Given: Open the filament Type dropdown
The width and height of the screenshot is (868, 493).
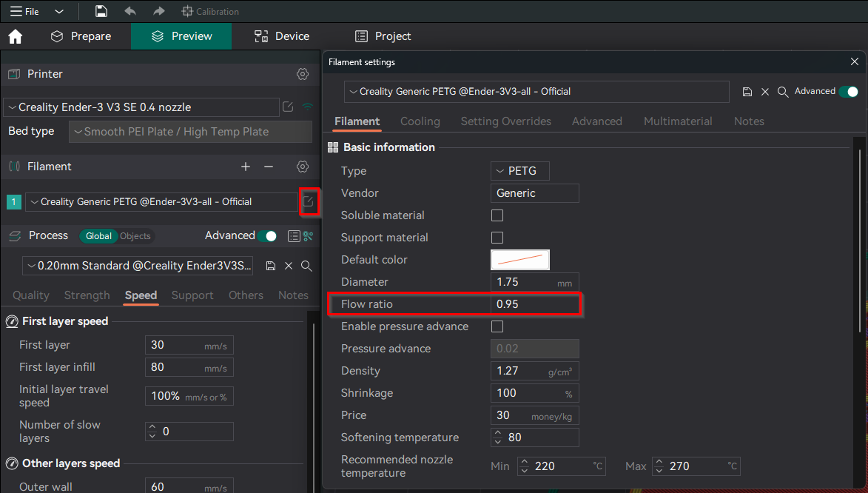Looking at the screenshot, I should pyautogui.click(x=520, y=171).
